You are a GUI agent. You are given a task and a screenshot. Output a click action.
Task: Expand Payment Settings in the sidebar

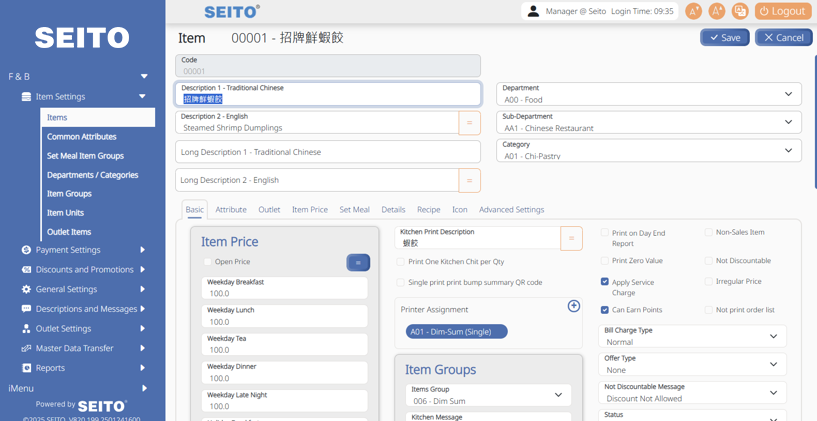coord(83,250)
